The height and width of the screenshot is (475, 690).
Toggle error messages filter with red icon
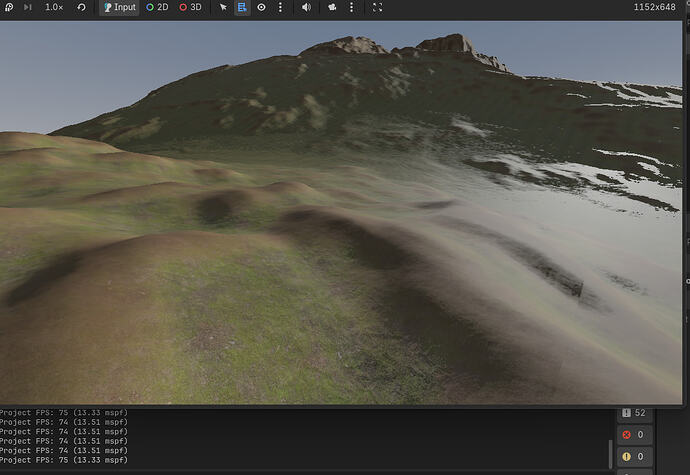pyautogui.click(x=635, y=434)
